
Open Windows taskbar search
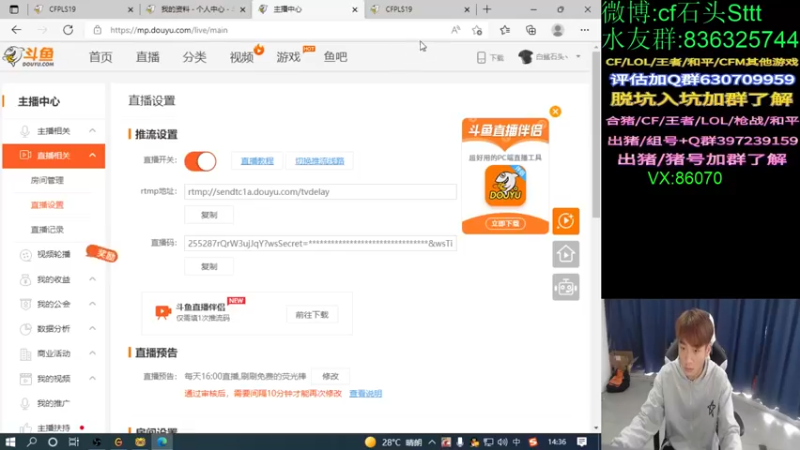[32, 442]
